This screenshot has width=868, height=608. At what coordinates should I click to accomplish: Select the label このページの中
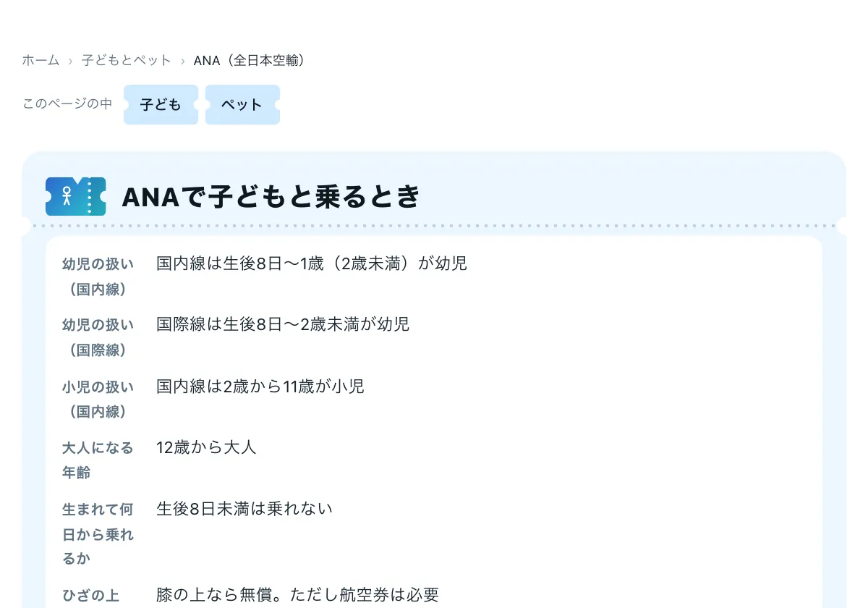click(67, 104)
